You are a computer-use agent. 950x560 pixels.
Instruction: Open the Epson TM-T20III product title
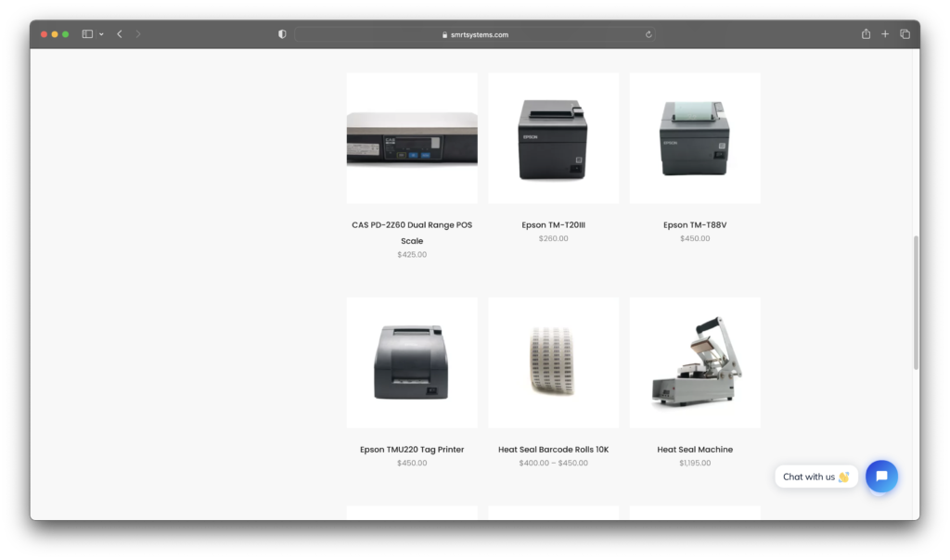553,224
